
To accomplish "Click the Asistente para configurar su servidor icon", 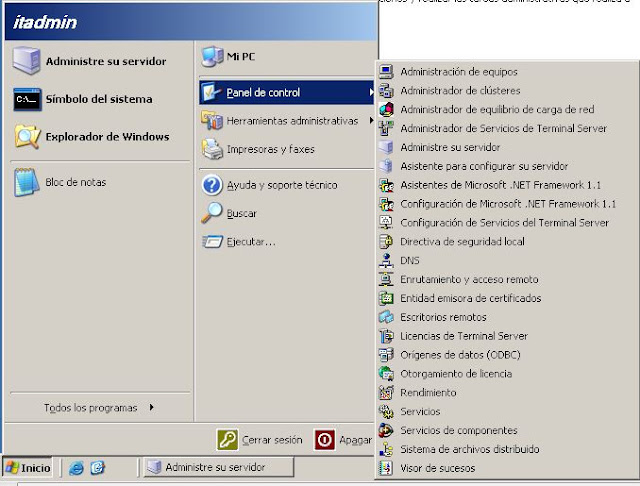I will click(386, 166).
